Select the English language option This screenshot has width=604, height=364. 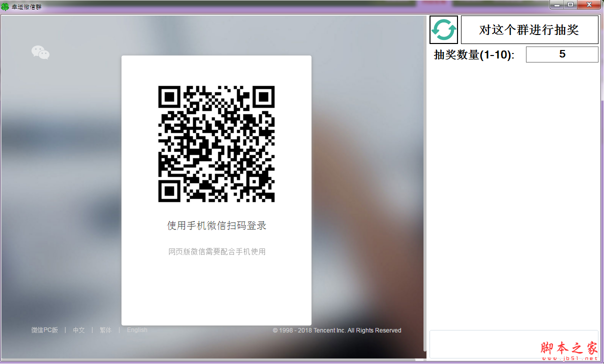pyautogui.click(x=137, y=330)
